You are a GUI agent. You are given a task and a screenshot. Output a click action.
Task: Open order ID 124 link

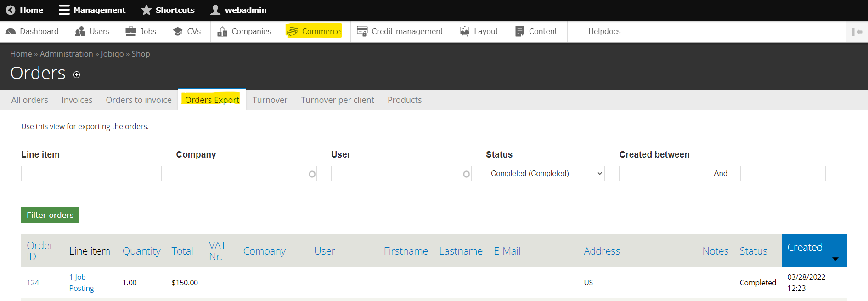pos(33,283)
